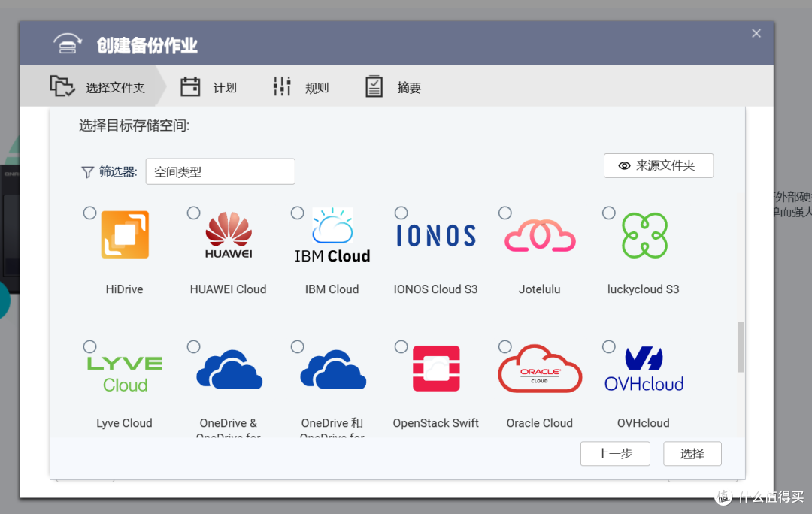812x514 pixels.
Task: Select the OneDrive 和 OneDrive radio button
Action: tap(297, 347)
